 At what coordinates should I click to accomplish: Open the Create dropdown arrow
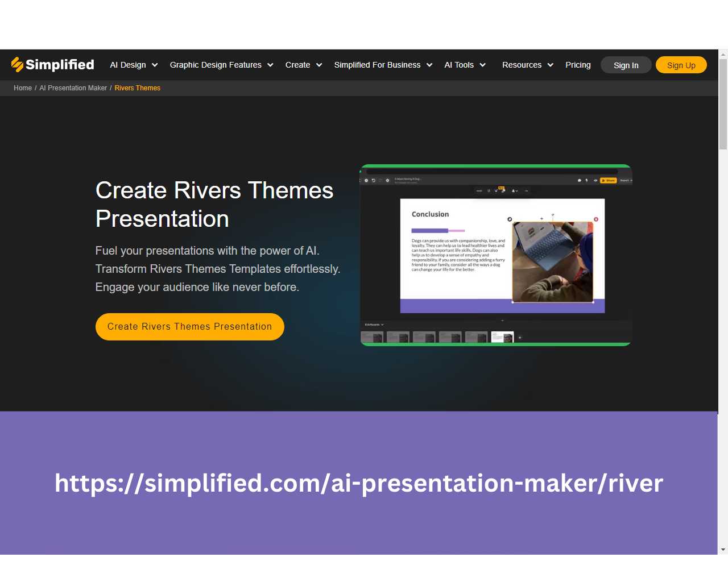pyautogui.click(x=319, y=65)
